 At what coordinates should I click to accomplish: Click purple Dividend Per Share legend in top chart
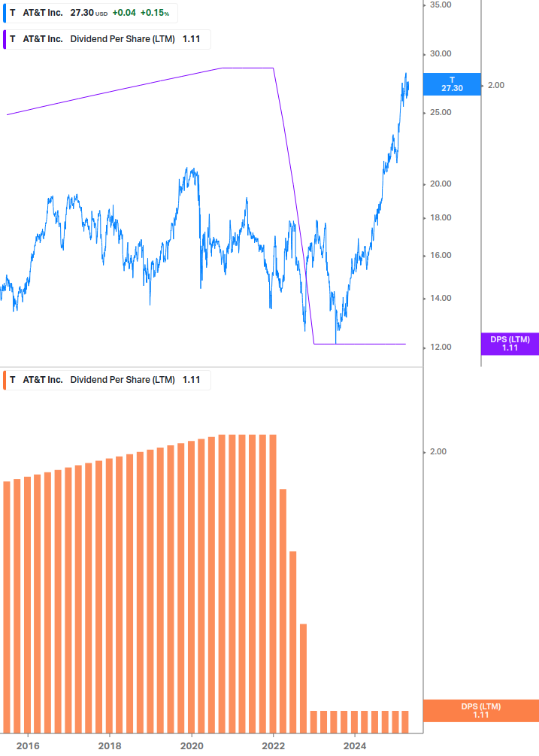click(107, 40)
